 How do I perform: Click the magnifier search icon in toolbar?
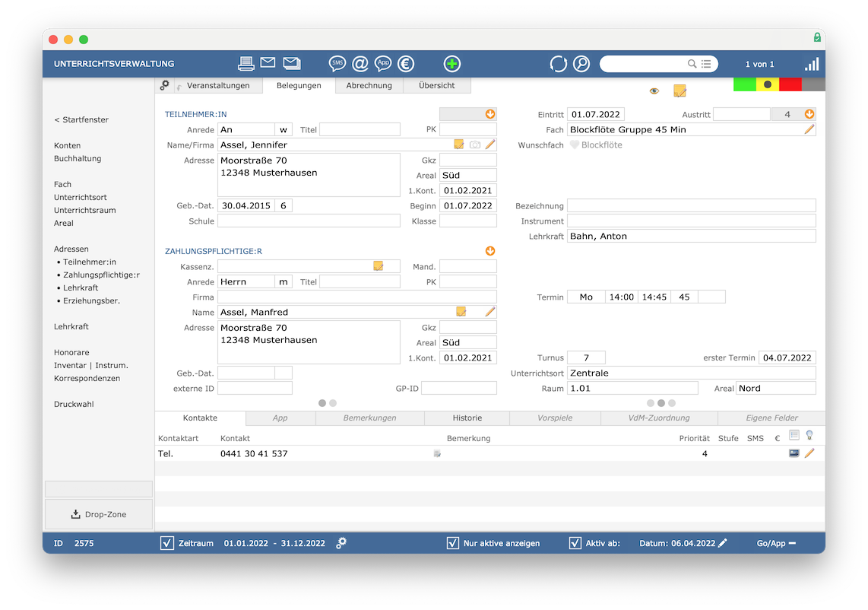[581, 64]
